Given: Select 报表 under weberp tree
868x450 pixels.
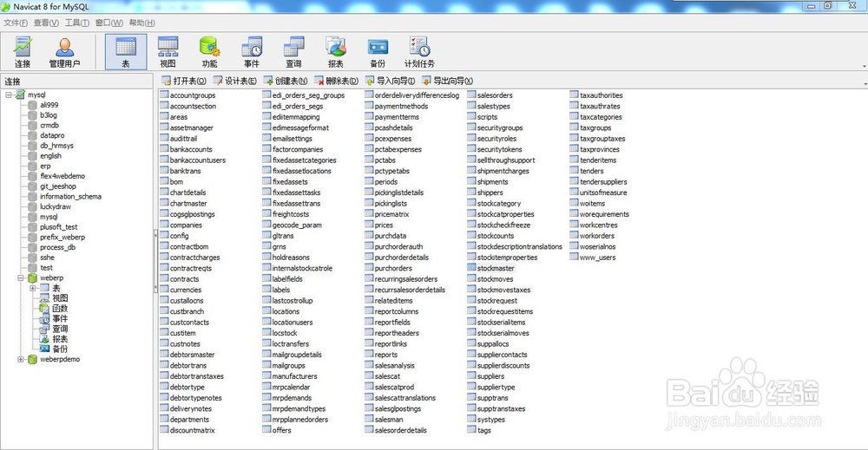Looking at the screenshot, I should 60,339.
